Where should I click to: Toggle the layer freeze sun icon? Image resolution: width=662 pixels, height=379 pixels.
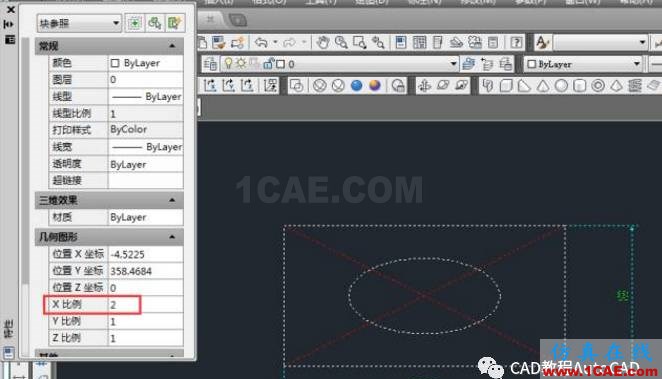point(241,64)
